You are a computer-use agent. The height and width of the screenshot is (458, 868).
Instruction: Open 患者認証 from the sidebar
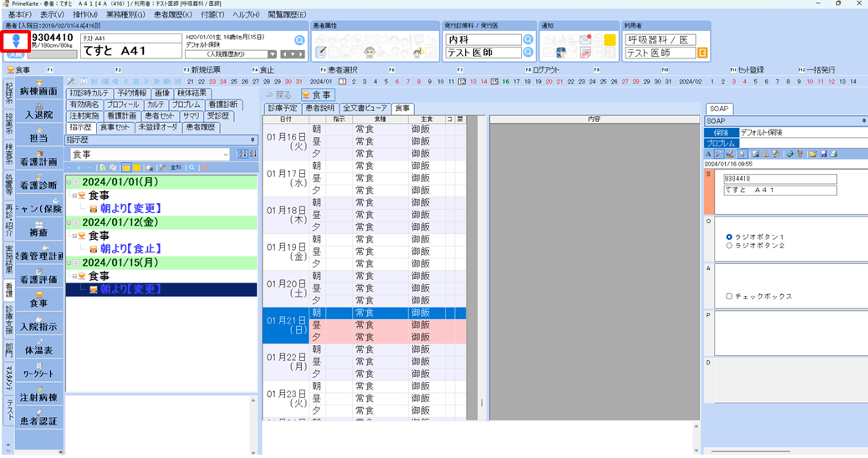(x=38, y=419)
